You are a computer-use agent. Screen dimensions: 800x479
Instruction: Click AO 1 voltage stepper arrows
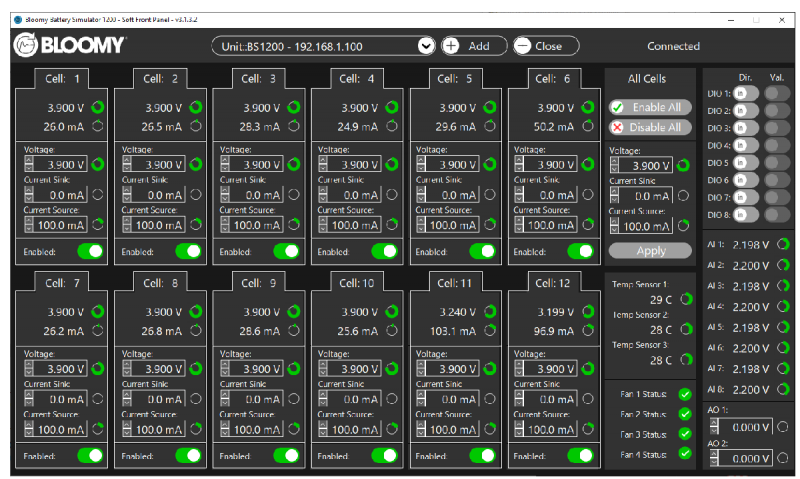[714, 426]
